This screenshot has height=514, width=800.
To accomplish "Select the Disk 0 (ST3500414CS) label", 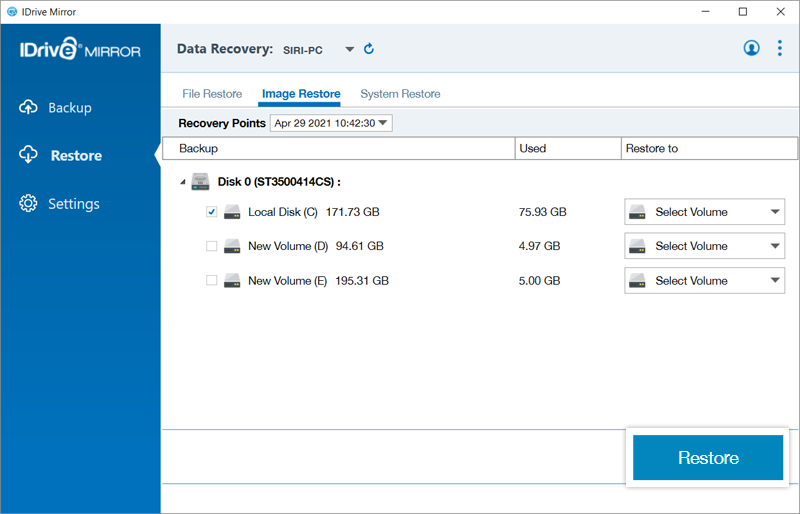I will tap(279, 182).
